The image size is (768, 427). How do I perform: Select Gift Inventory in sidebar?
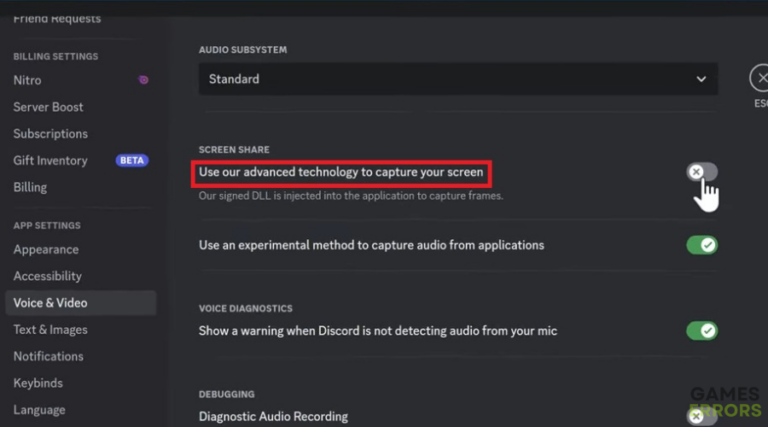point(50,160)
